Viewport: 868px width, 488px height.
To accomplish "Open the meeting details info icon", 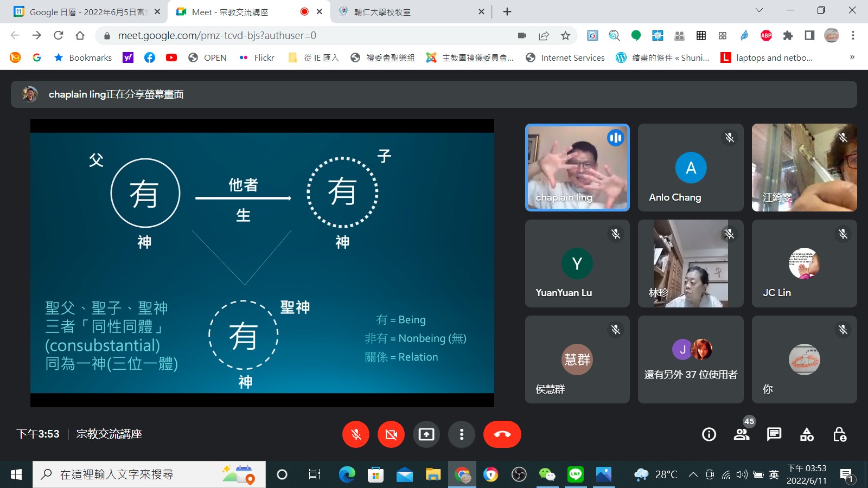I will [709, 434].
